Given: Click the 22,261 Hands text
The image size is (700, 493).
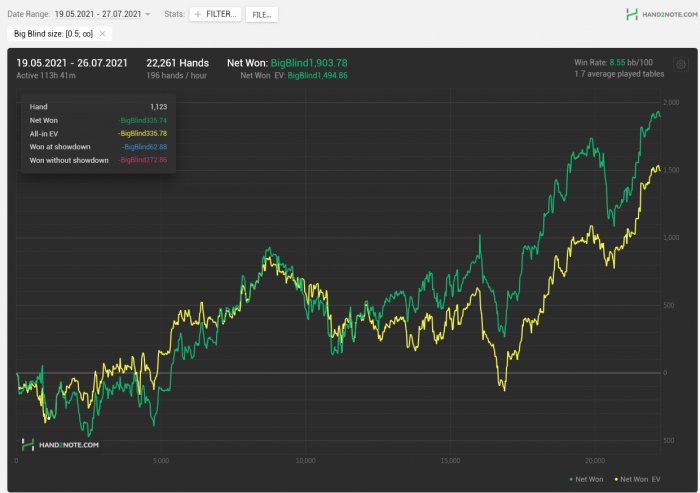Looking at the screenshot, I should [x=178, y=63].
